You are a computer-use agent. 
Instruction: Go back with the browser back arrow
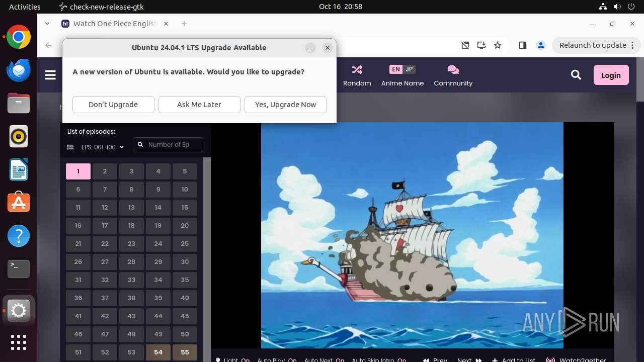(48, 45)
